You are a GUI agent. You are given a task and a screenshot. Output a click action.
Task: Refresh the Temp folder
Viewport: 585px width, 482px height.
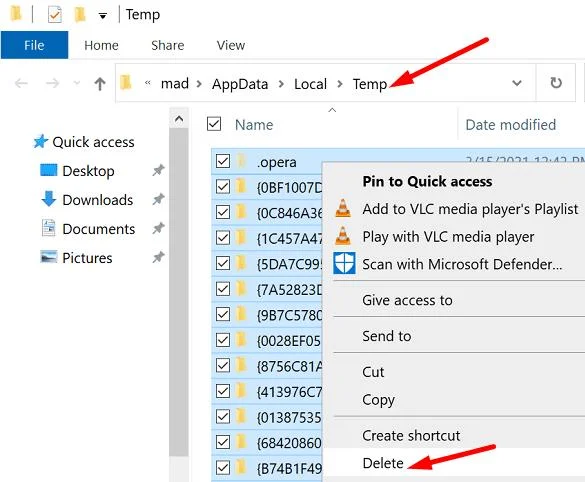pos(556,82)
